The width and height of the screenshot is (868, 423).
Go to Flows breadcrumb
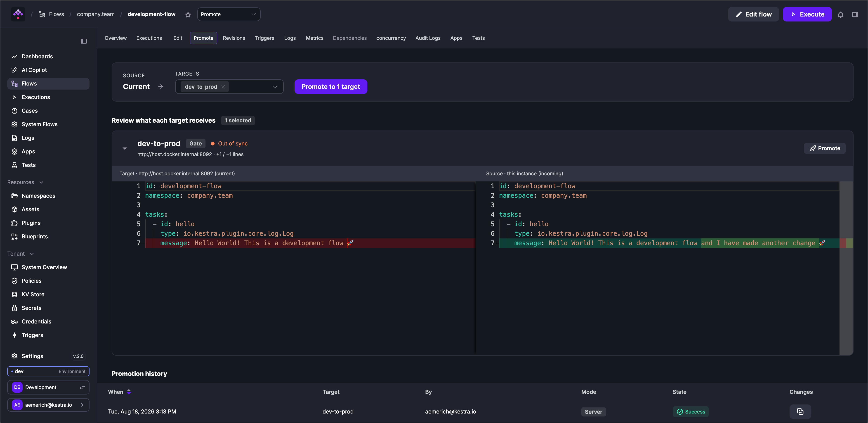(x=52, y=14)
